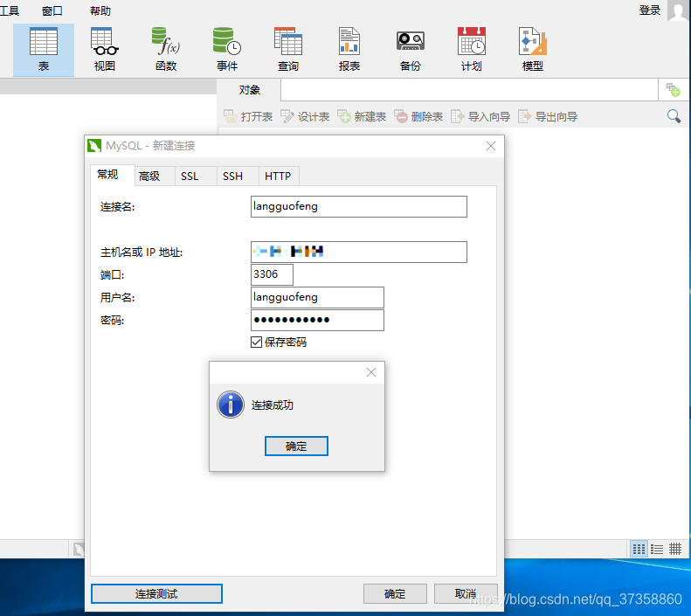691x616 pixels.
Task: Switch to list view mode
Action: [657, 549]
